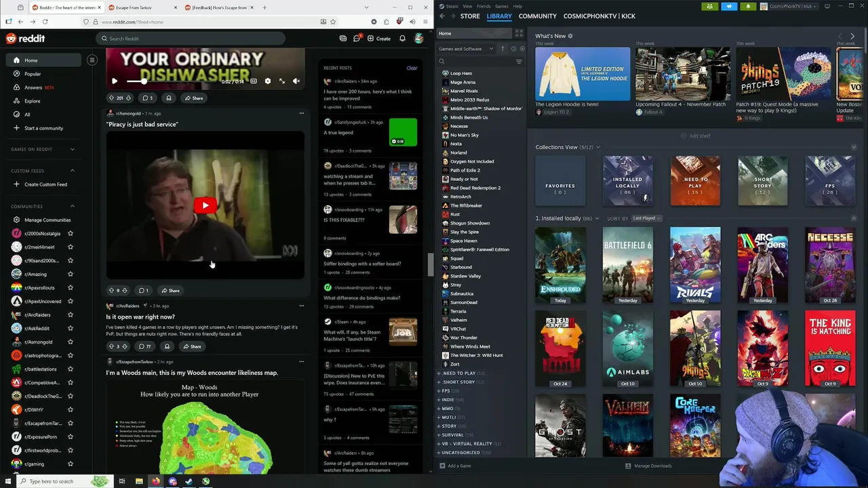
Task: Collapse Games on Reddit section
Action: [x=73, y=149]
